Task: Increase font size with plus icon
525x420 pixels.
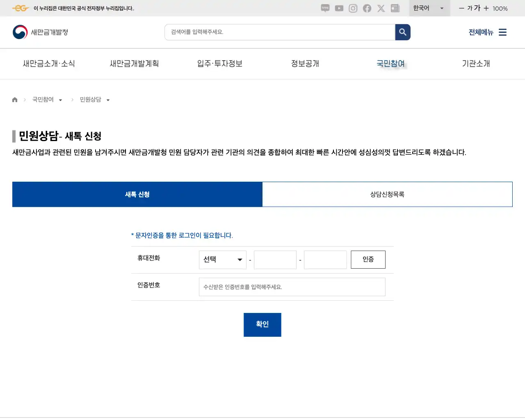Action: (x=486, y=8)
